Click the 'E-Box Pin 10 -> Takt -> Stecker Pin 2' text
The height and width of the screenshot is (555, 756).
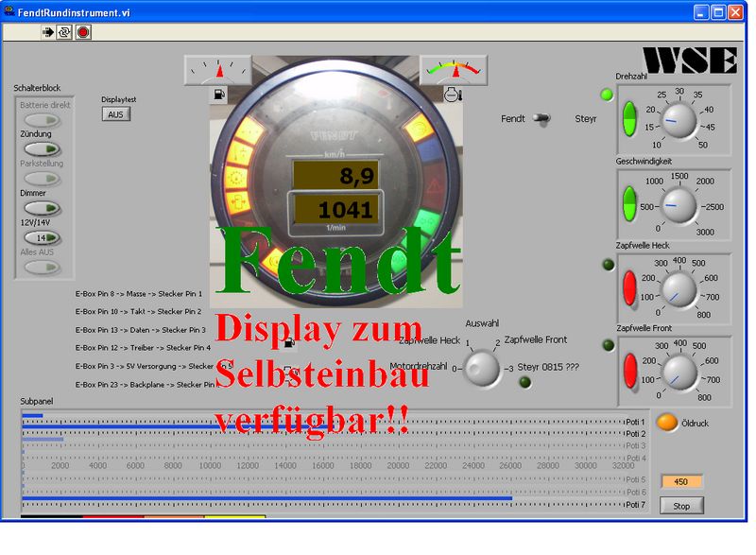[138, 311]
